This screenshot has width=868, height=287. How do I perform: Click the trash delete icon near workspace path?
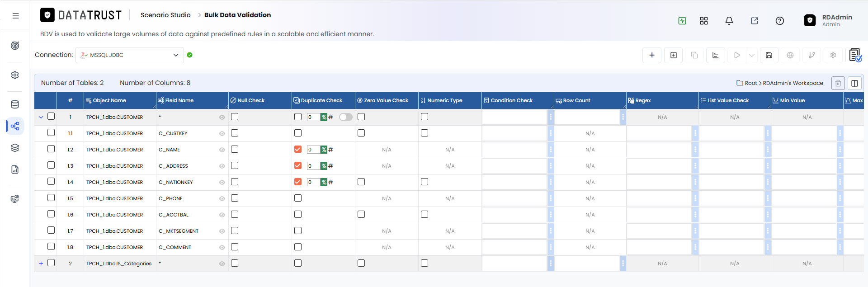(838, 83)
